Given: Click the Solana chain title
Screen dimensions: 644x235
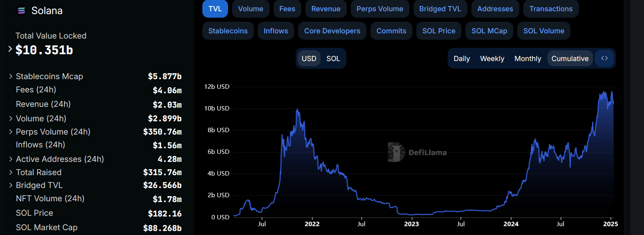Looking at the screenshot, I should [47, 11].
